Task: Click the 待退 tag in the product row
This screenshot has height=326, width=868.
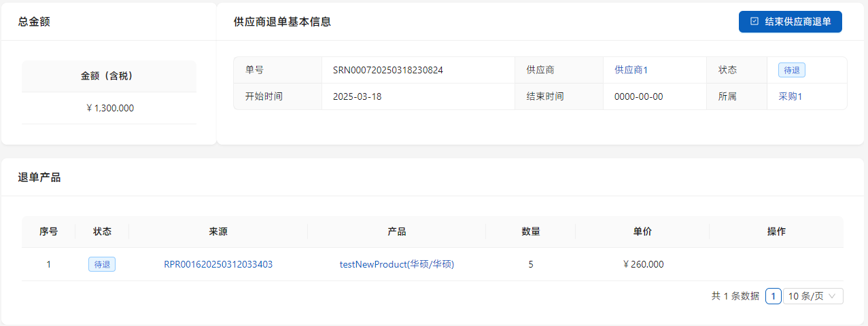Action: (102, 264)
